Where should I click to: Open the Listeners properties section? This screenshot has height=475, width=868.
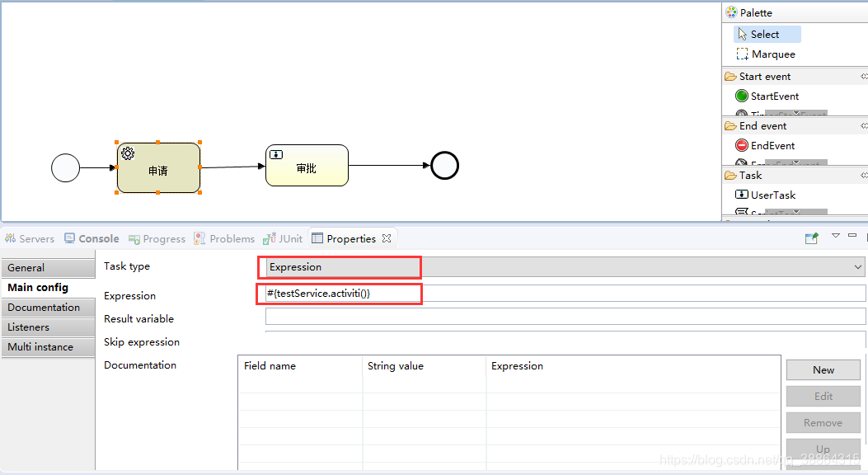click(x=48, y=327)
